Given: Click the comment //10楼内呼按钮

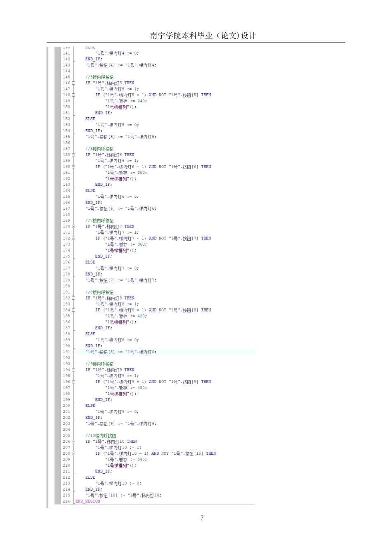Looking at the screenshot, I should click(101, 436).
